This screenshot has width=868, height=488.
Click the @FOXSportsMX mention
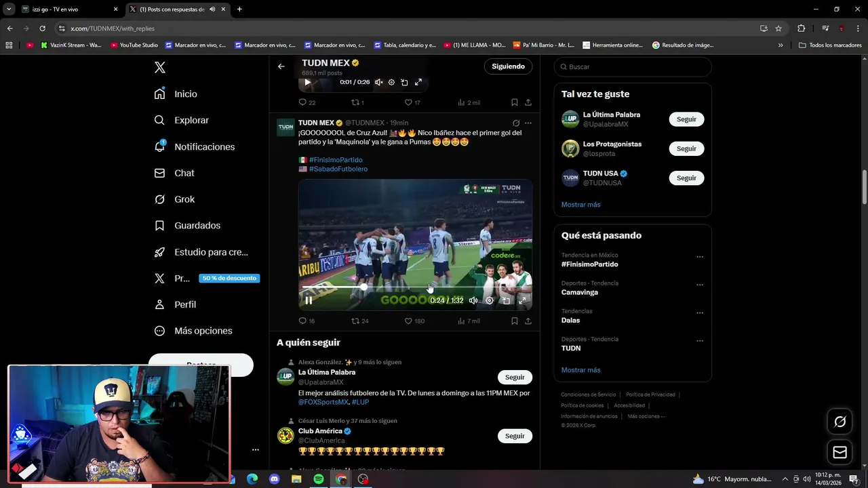[x=323, y=402]
